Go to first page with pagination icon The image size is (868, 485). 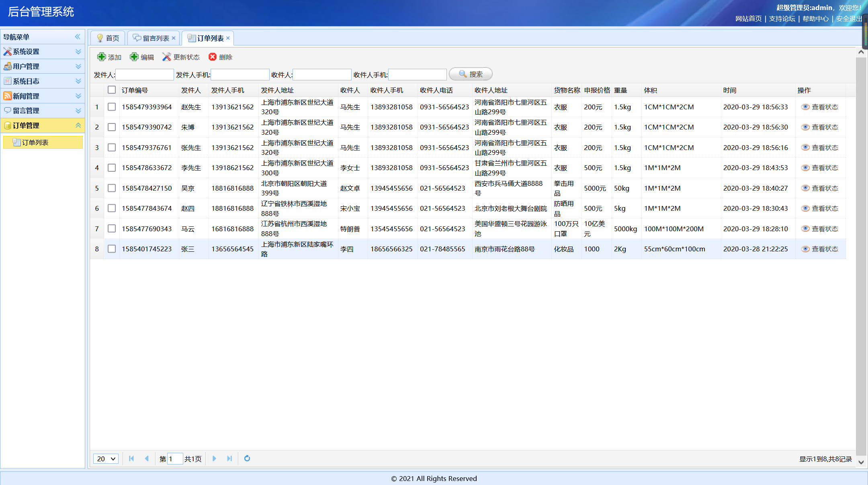tap(131, 458)
